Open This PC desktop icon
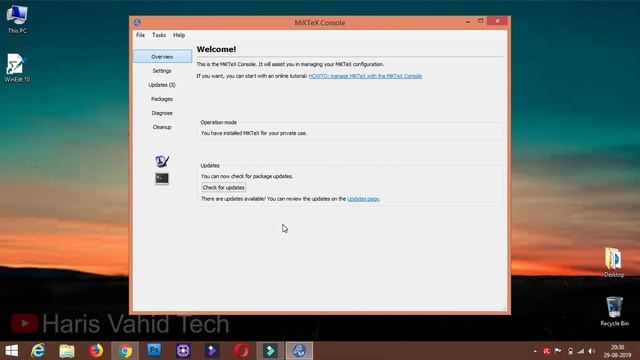Image resolution: width=640 pixels, height=360 pixels. pos(17,19)
